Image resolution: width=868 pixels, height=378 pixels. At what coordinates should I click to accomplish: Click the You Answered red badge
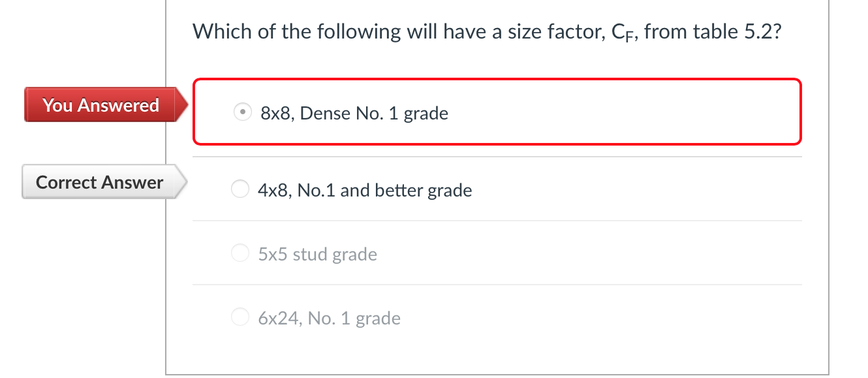tap(98, 104)
